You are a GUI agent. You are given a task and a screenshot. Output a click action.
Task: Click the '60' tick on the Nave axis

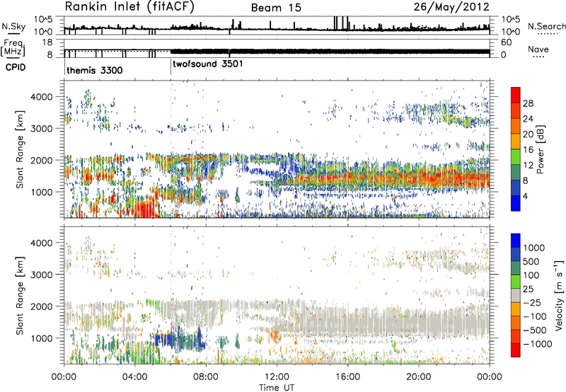506,42
